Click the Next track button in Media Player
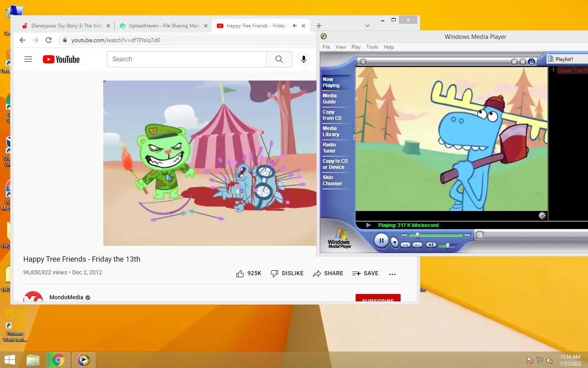588x368 pixels. point(417,245)
